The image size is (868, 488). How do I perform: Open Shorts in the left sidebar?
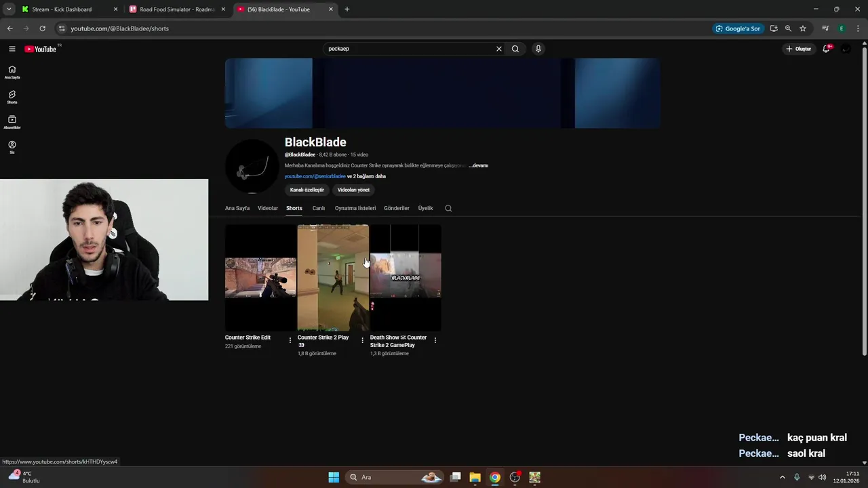coord(12,97)
